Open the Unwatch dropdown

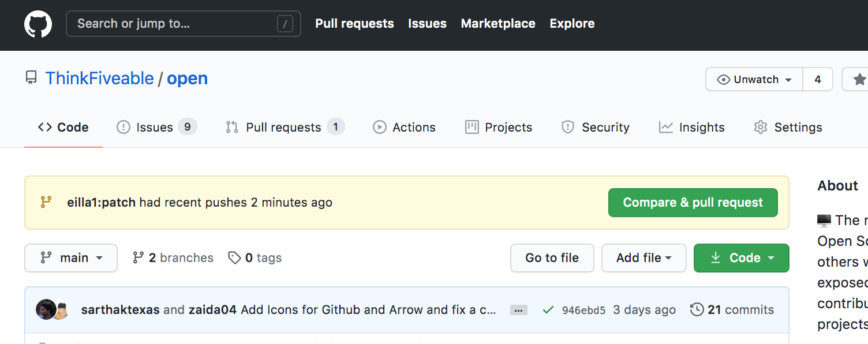pyautogui.click(x=754, y=80)
